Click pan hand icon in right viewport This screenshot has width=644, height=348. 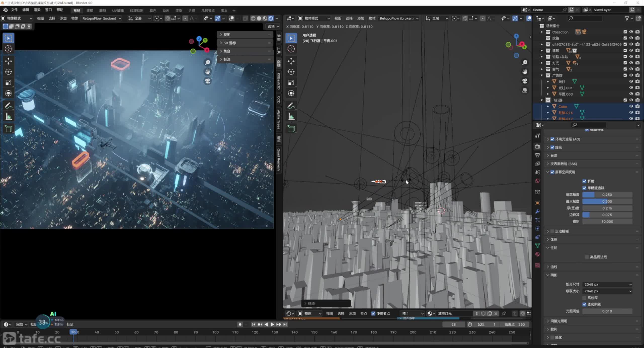click(525, 72)
